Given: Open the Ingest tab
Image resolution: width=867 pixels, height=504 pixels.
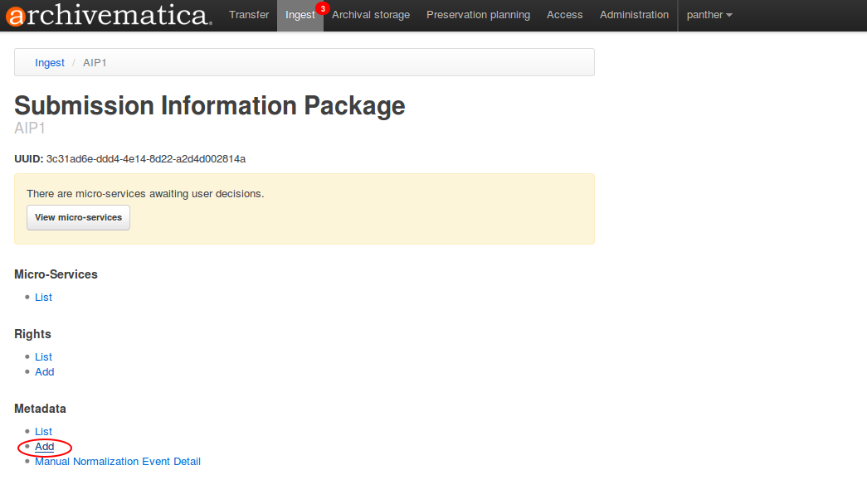Looking at the screenshot, I should pyautogui.click(x=300, y=15).
